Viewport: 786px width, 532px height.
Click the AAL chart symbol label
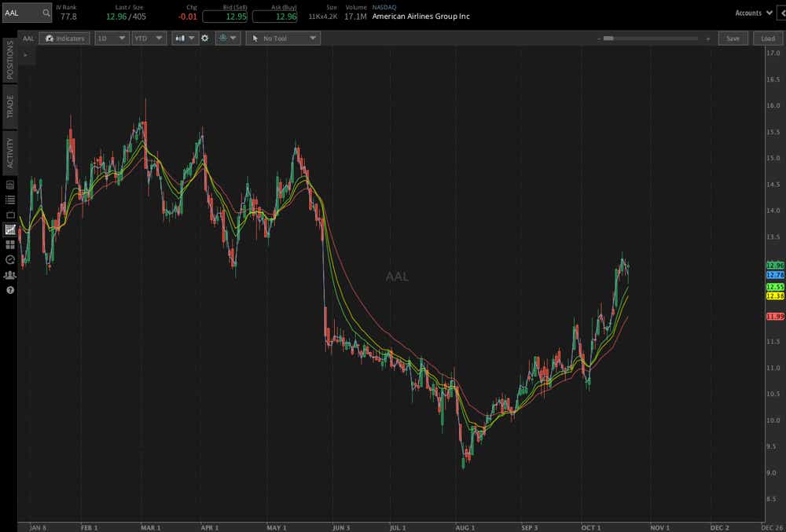[x=28, y=39]
